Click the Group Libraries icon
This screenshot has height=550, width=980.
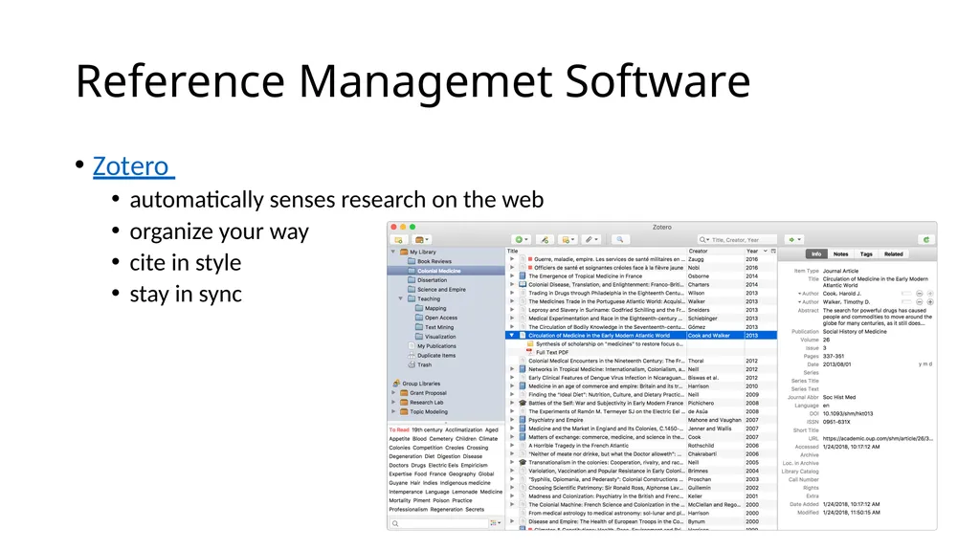(396, 384)
